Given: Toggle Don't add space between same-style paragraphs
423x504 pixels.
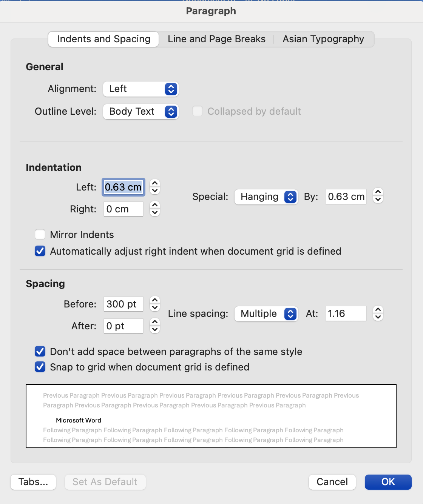Looking at the screenshot, I should click(x=40, y=352).
